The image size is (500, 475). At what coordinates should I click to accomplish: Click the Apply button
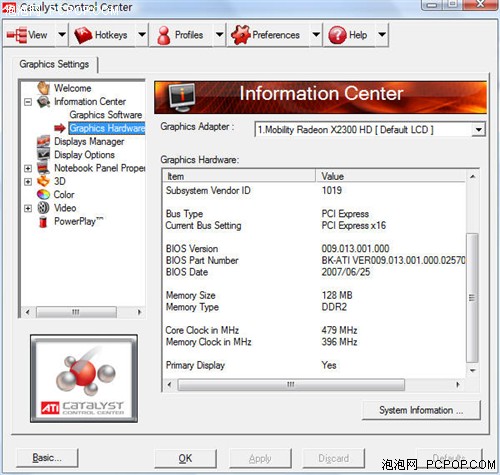260,459
